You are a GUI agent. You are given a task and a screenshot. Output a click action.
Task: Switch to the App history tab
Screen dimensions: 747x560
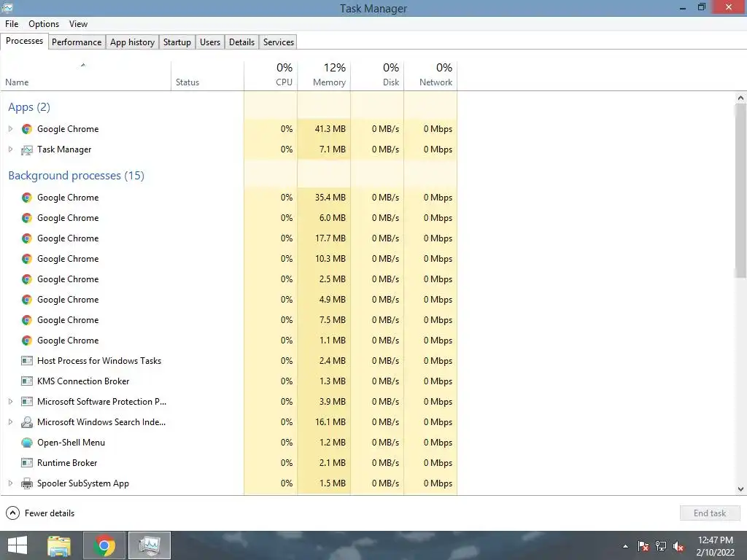133,42
